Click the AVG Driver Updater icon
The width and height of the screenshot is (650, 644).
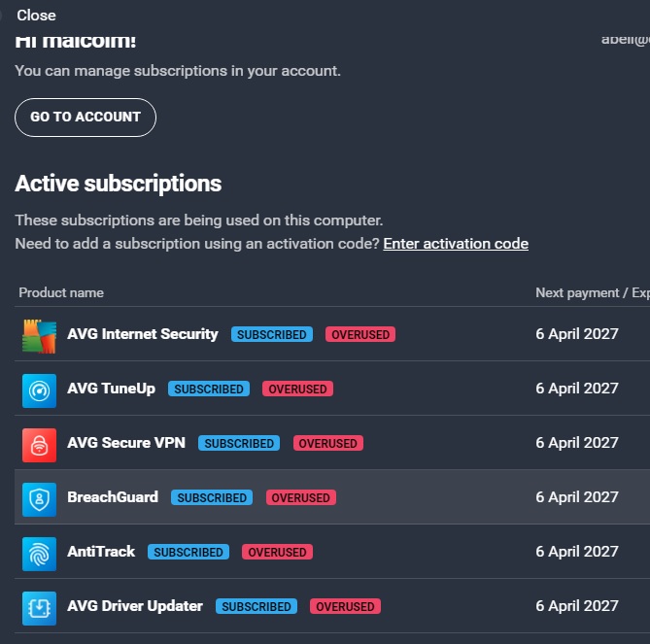(x=39, y=608)
